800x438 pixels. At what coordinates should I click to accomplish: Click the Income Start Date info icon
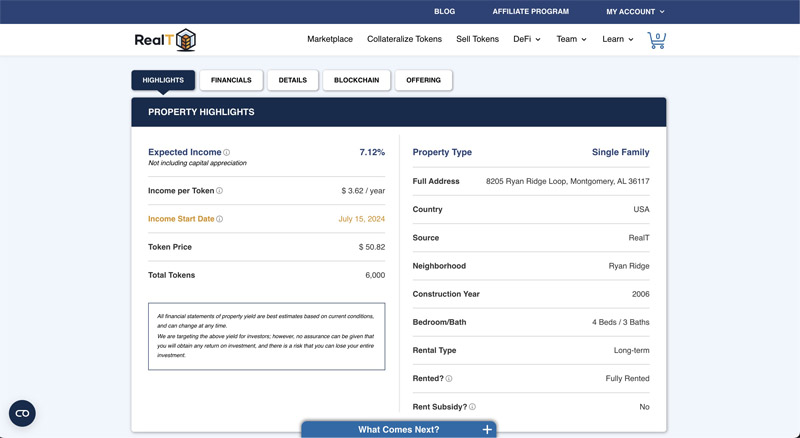(x=219, y=218)
